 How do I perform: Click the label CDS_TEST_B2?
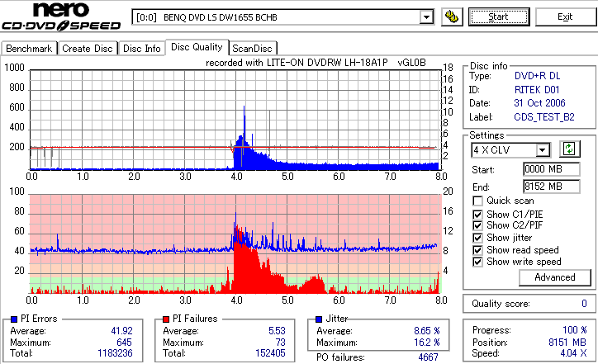click(x=543, y=117)
